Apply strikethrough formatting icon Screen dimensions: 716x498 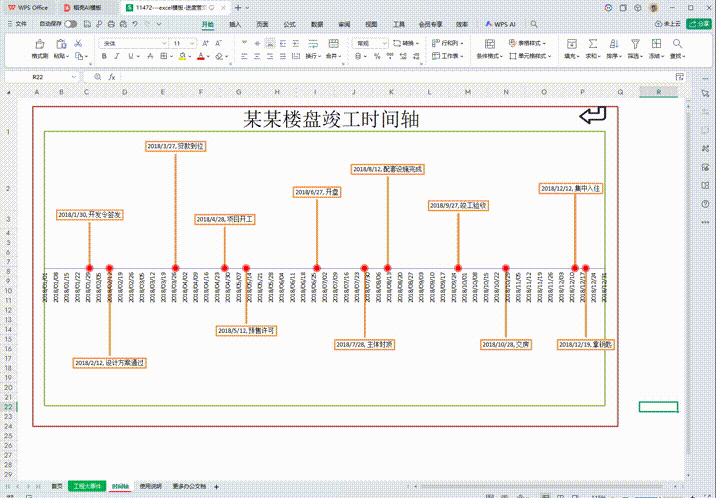150,56
